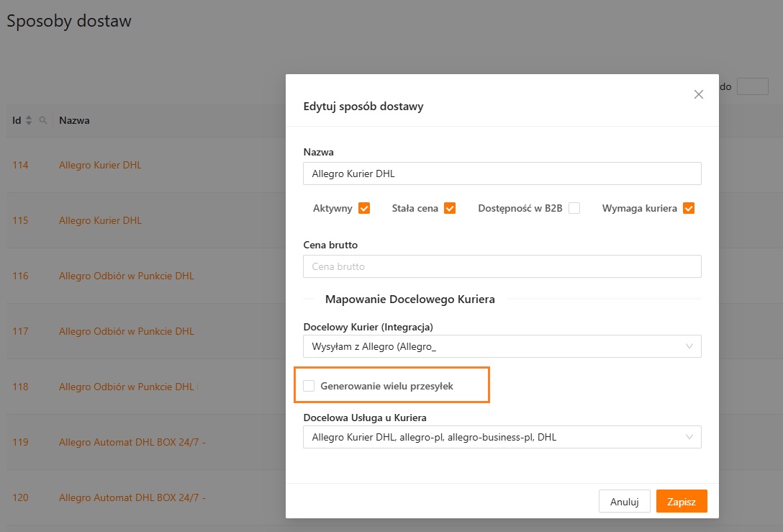Click the Nazwa column header
This screenshot has width=783, height=532.
[x=74, y=120]
